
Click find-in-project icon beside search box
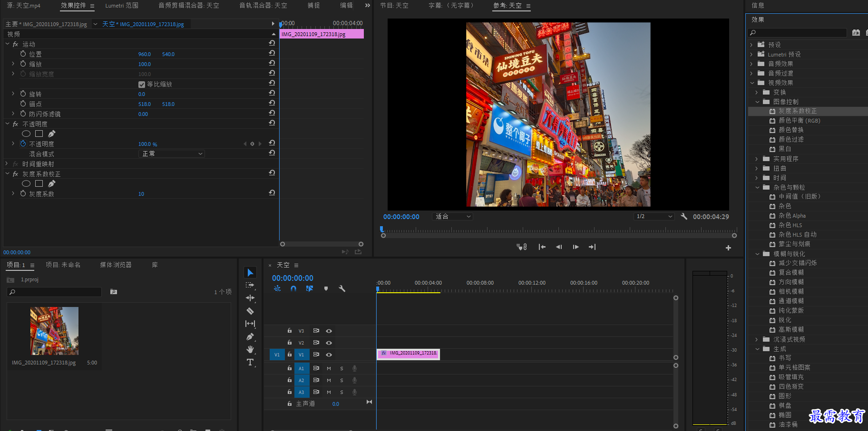[x=114, y=292]
